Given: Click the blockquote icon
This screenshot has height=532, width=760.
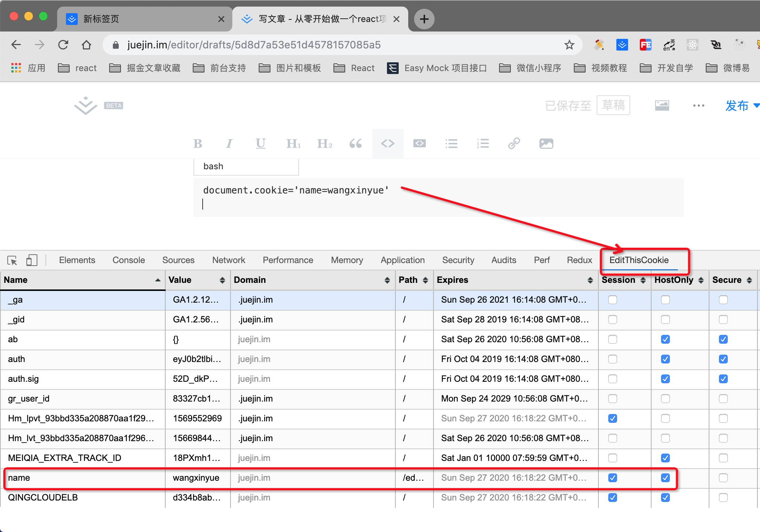Looking at the screenshot, I should click(x=355, y=144).
